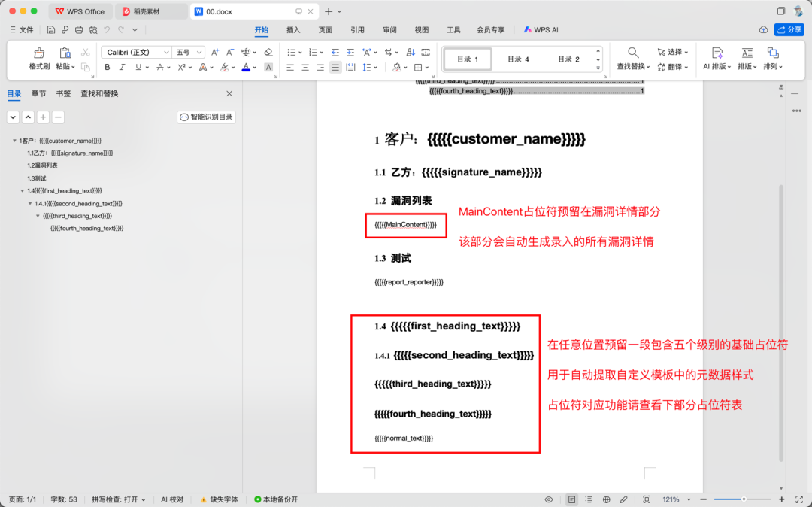
Task: Click the zoom slider in status bar
Action: coord(743,499)
